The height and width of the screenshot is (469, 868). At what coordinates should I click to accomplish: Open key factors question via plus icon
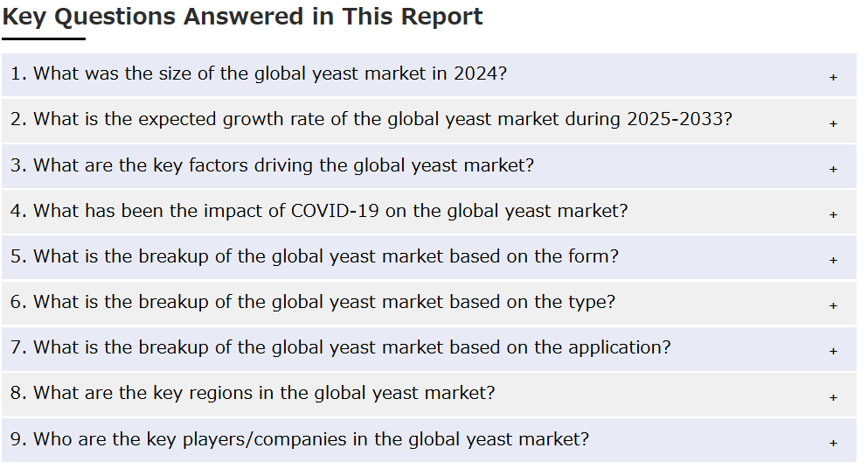pos(833,169)
